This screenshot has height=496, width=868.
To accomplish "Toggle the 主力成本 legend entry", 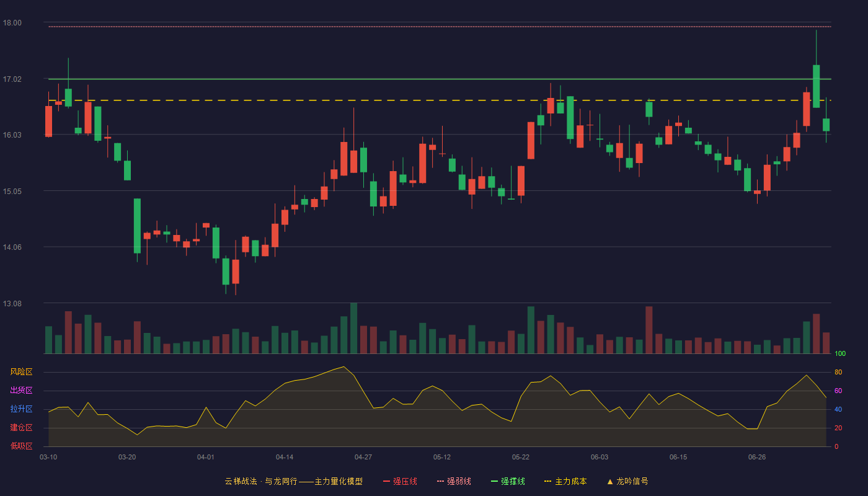I will (565, 481).
